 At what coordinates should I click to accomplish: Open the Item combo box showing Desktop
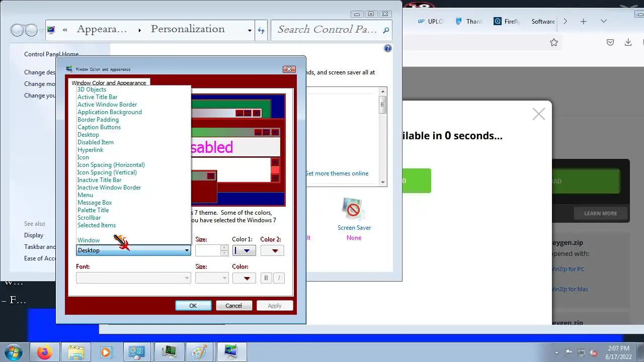133,250
